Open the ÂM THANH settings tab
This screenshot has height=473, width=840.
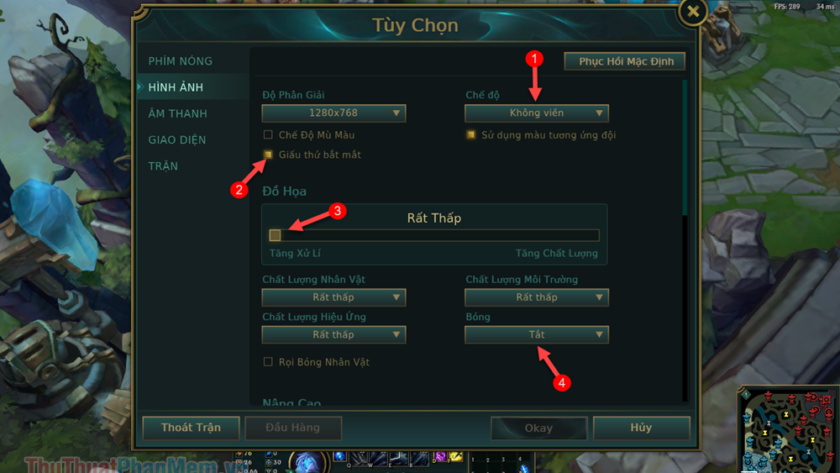178,114
